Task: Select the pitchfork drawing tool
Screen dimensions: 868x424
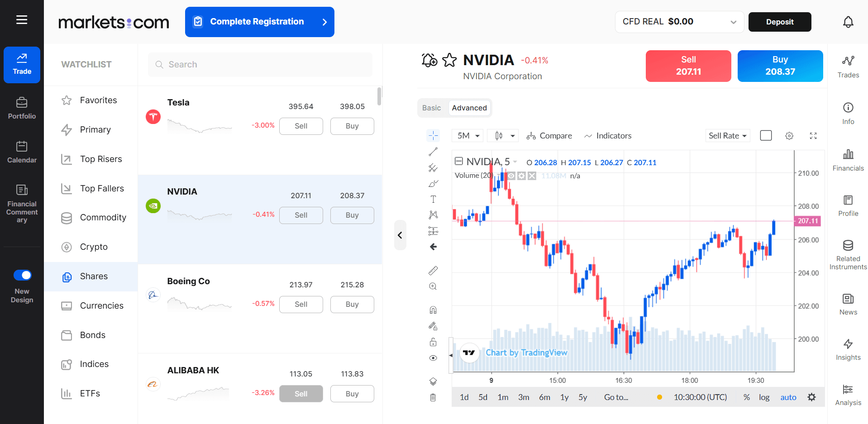Action: tap(433, 168)
